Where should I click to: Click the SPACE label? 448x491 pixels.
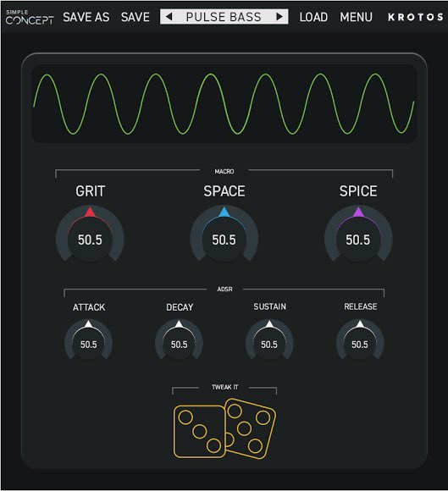click(224, 191)
